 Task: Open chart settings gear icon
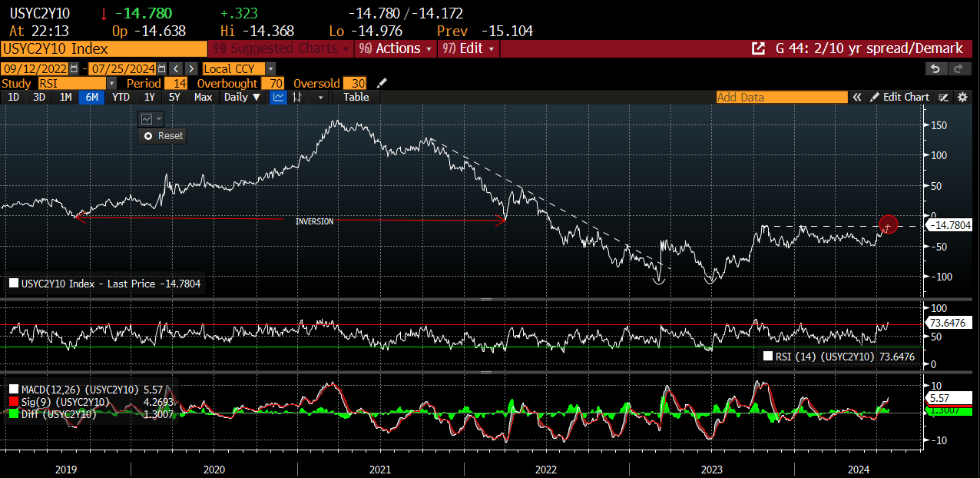(x=962, y=98)
